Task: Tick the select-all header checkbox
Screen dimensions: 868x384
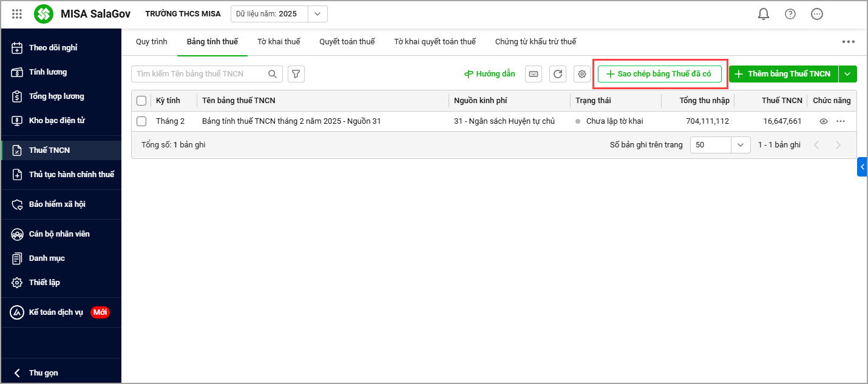Action: click(x=141, y=101)
